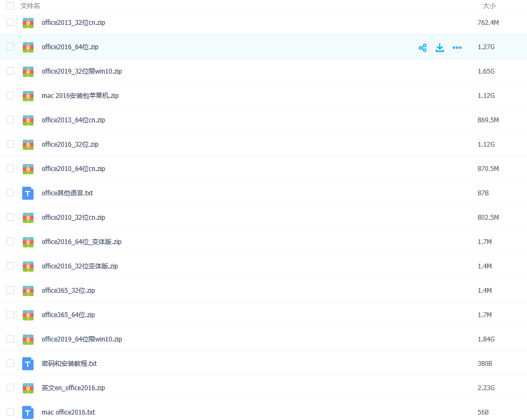Click the share icon for office2016_64位.zip
The image size is (527, 420).
pos(422,48)
